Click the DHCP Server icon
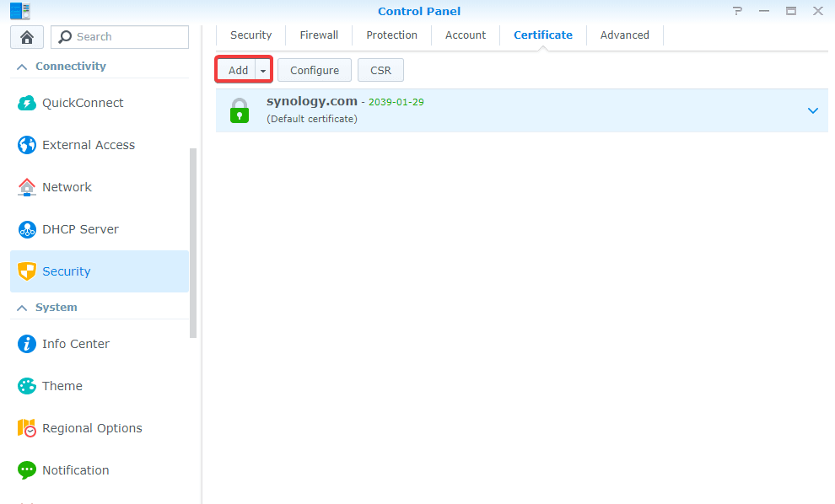The width and height of the screenshot is (835, 504). pyautogui.click(x=27, y=229)
